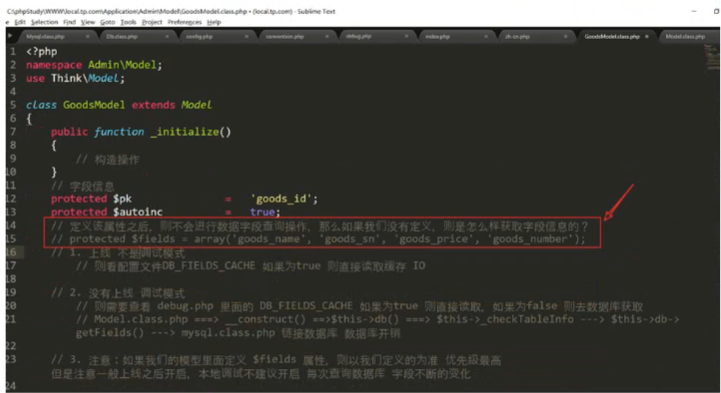Switch to zh-cn.php tab
This screenshot has width=721, height=393.
tap(517, 36)
